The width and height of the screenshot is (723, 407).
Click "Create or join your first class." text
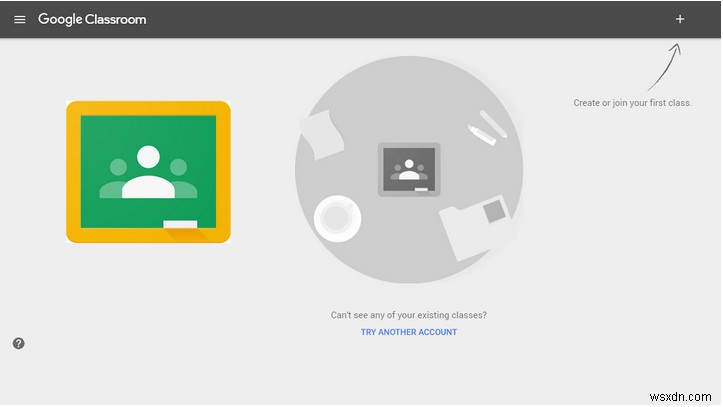coord(632,103)
